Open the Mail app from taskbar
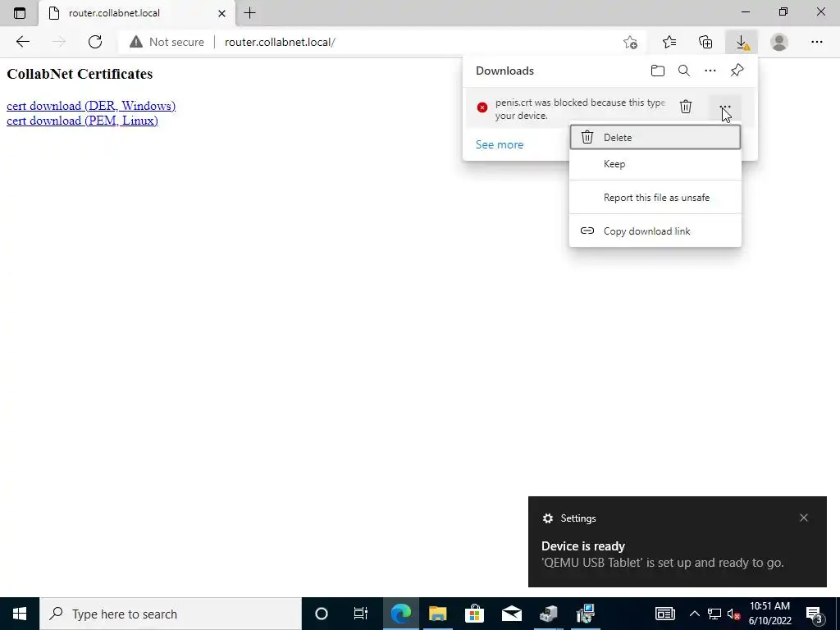840x630 pixels. click(x=512, y=614)
